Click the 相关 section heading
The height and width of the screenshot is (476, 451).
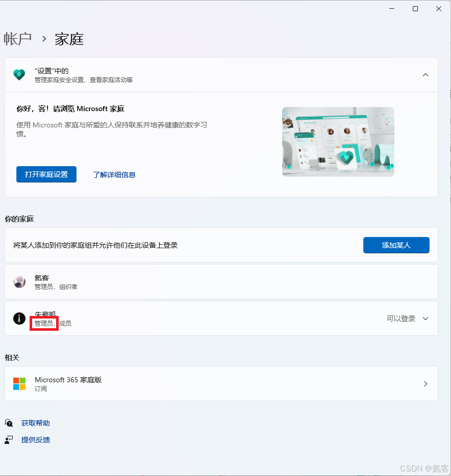pyautogui.click(x=12, y=358)
